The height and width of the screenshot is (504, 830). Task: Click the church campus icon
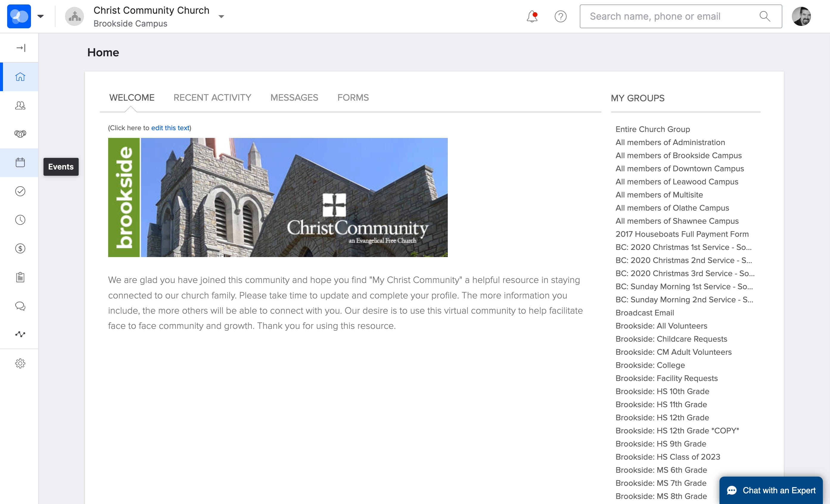[x=74, y=16]
